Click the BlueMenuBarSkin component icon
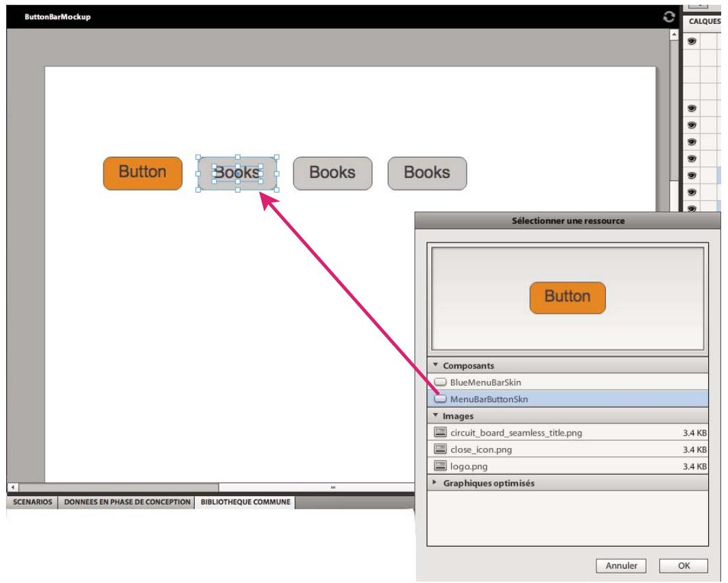The image size is (728, 583). point(440,382)
